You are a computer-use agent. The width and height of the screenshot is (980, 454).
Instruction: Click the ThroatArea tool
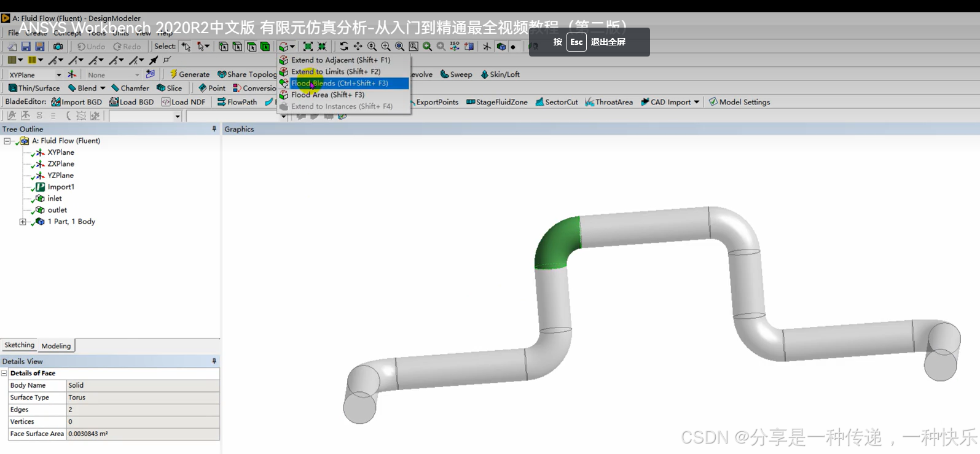click(x=609, y=102)
